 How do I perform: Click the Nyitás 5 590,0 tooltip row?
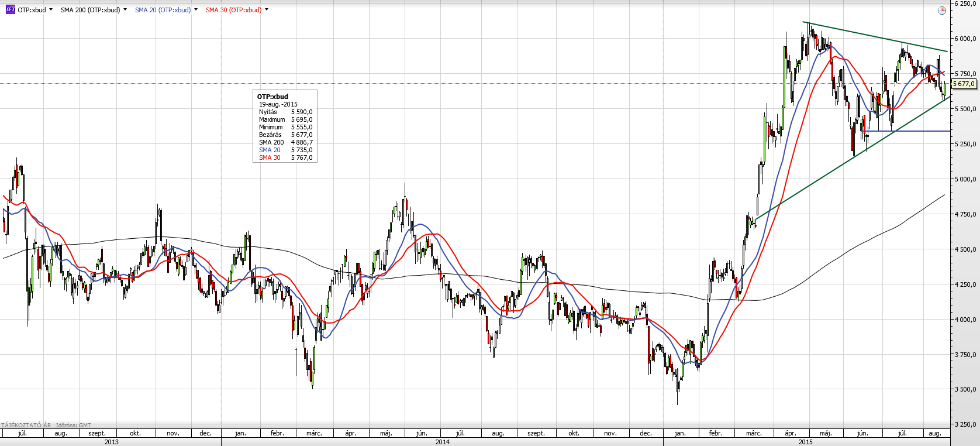(286, 112)
